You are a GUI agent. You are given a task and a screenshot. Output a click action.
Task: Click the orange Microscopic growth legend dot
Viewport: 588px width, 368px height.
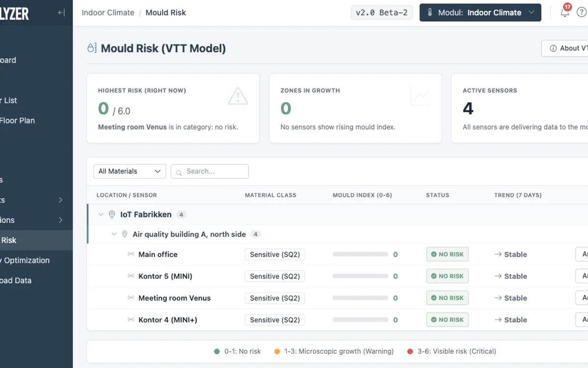(277, 351)
